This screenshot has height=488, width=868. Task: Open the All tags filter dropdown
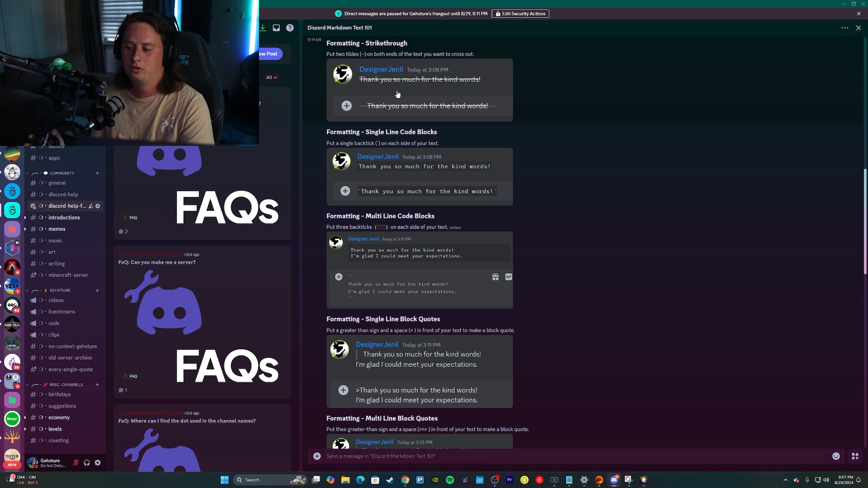click(x=271, y=77)
